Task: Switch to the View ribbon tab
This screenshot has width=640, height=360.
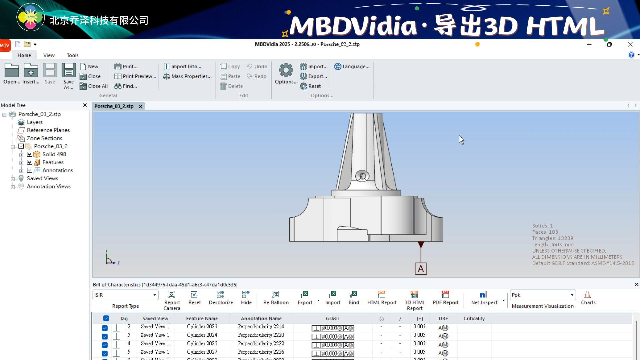Action: point(49,55)
